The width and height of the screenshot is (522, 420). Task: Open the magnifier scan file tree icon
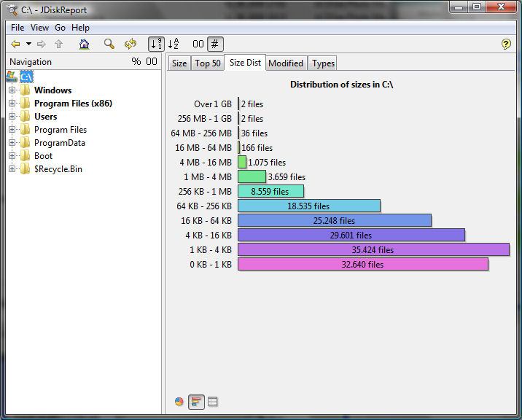click(x=109, y=44)
